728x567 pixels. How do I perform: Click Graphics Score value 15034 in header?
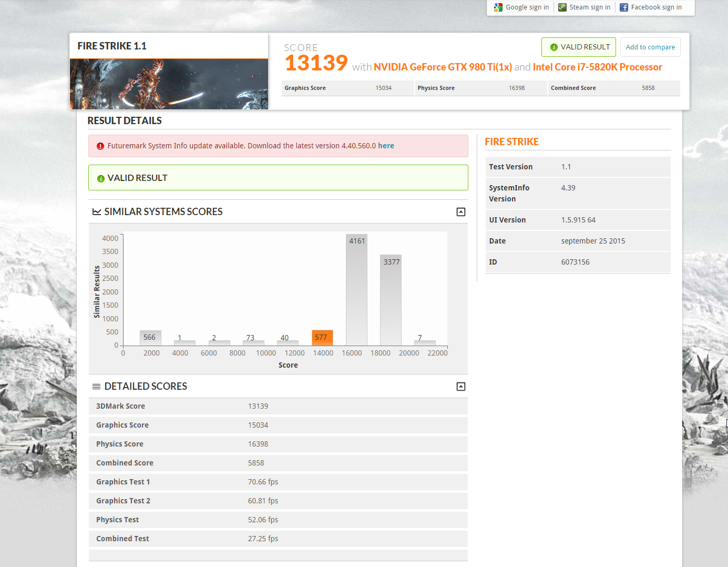coord(384,88)
